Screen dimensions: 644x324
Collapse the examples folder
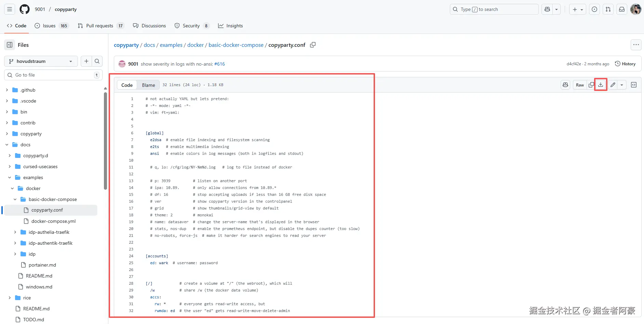coord(10,177)
